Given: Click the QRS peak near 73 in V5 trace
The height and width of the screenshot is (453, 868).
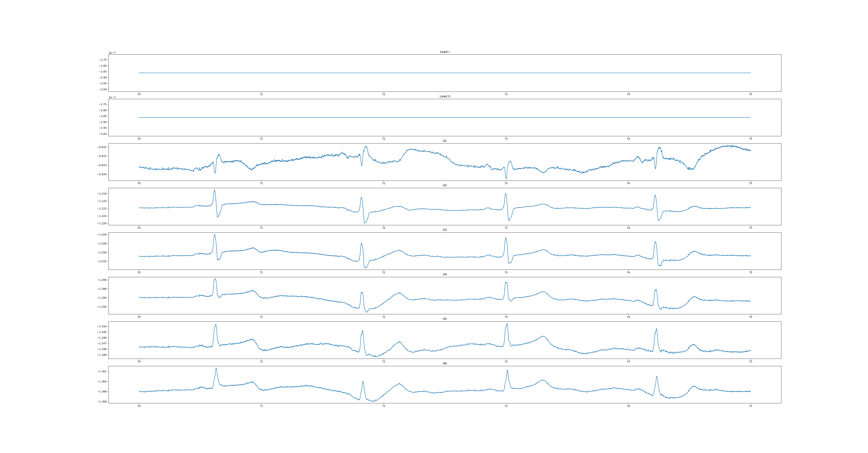Looking at the screenshot, I should tap(507, 324).
